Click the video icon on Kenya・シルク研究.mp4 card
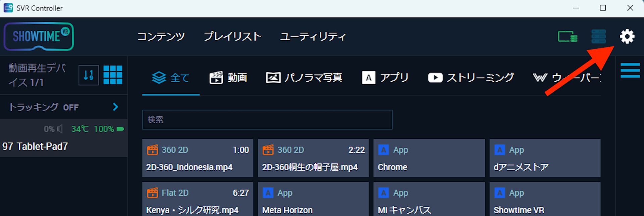 pos(152,193)
